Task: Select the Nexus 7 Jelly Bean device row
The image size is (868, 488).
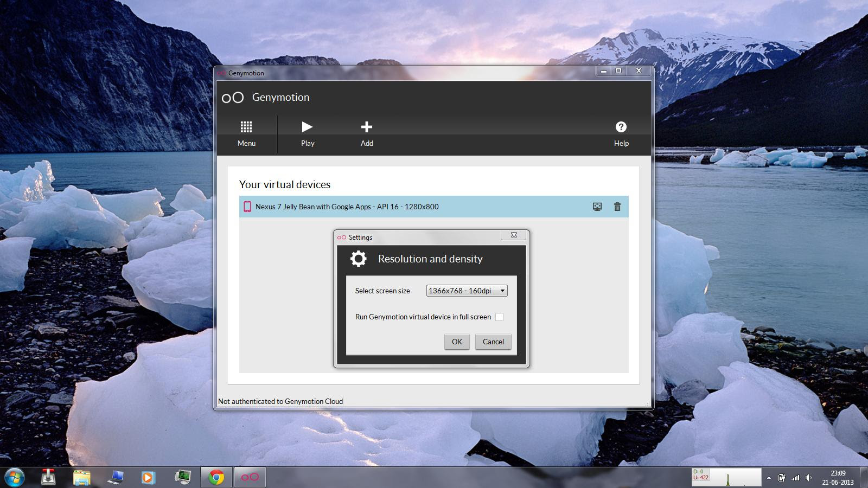Action: (433, 207)
